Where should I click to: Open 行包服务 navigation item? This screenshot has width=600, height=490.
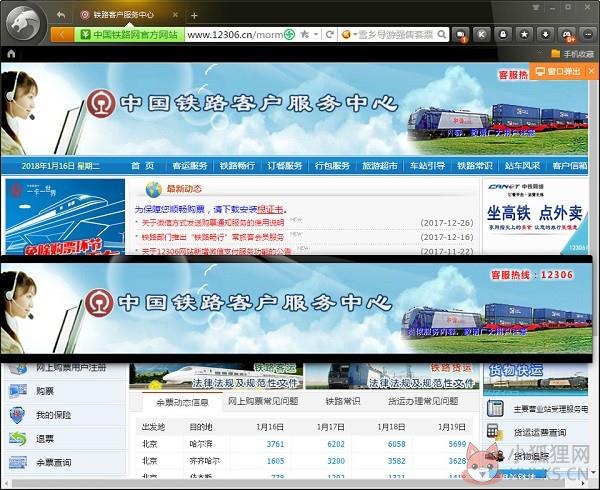pyautogui.click(x=332, y=166)
